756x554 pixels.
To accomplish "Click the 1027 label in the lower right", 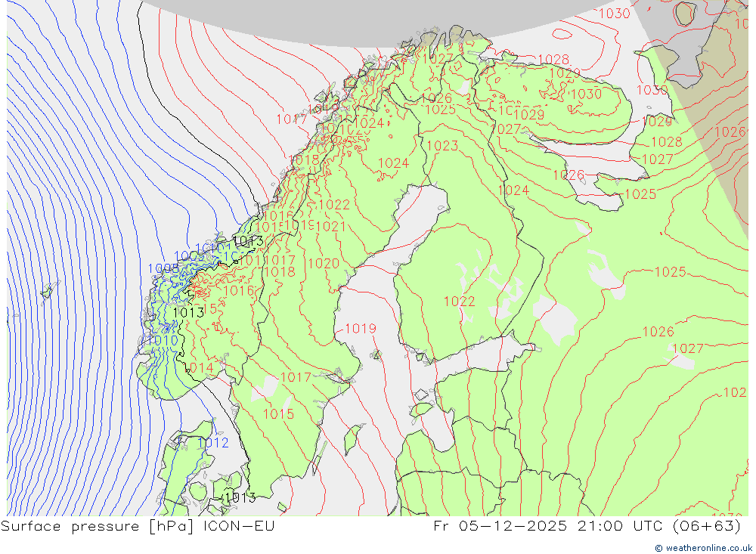I will [687, 348].
